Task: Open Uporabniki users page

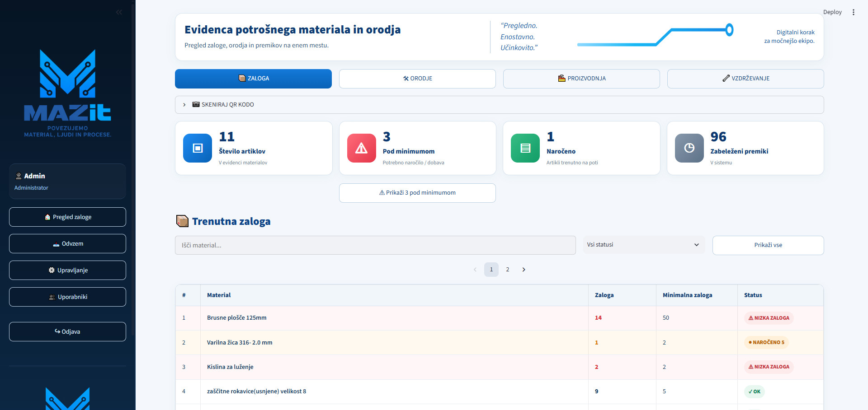Action: tap(67, 297)
